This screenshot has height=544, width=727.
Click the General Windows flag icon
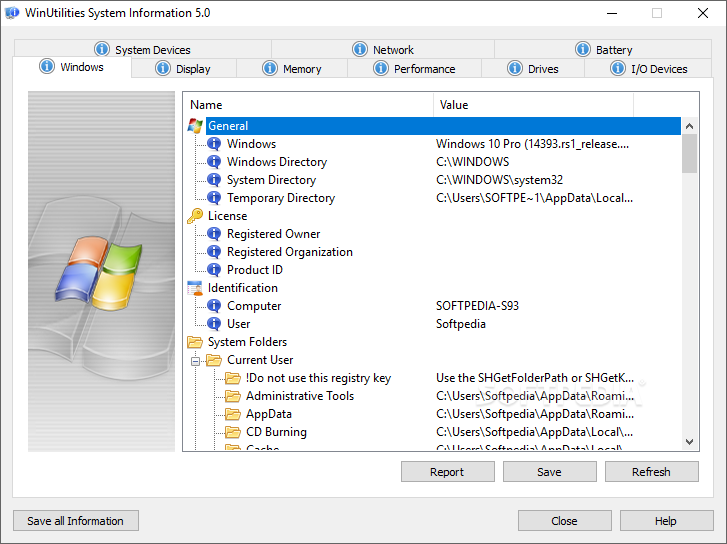point(195,126)
